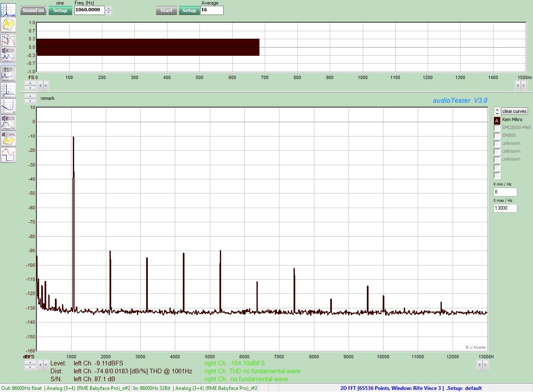Screen dimensions: 533x392
Task: Open the distortion spectrum peak tool
Action: (8, 90)
